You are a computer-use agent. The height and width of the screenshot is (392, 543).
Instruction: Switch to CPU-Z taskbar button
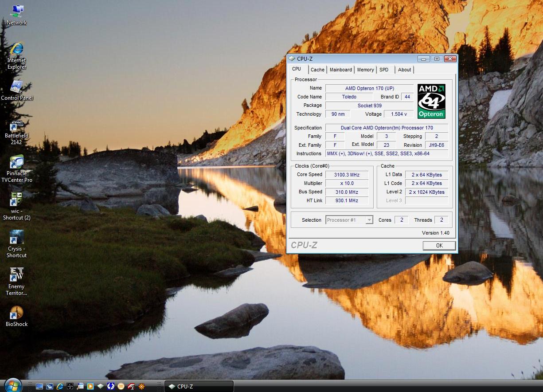[199, 386]
